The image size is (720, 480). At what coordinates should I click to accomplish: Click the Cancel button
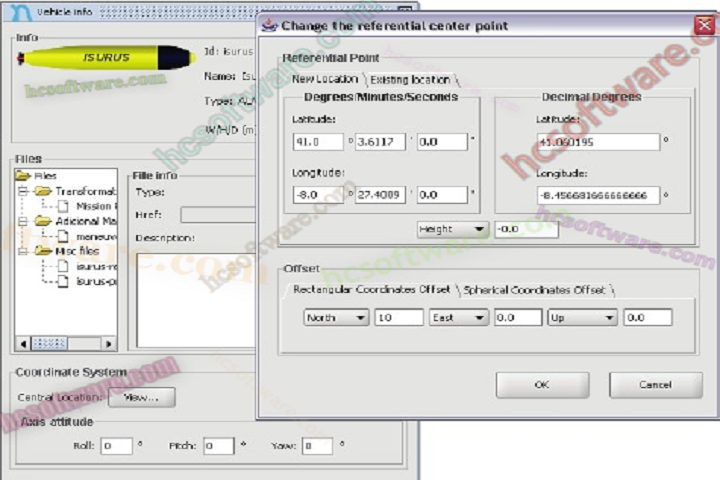656,385
